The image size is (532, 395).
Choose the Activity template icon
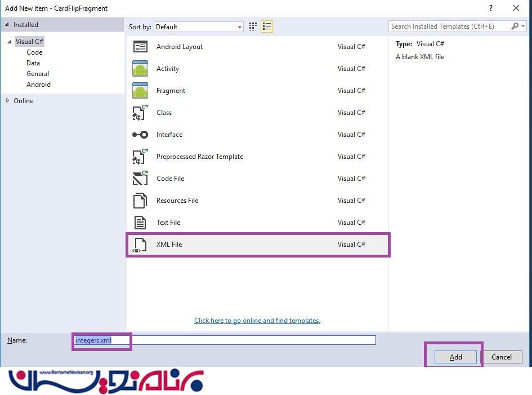coord(140,69)
